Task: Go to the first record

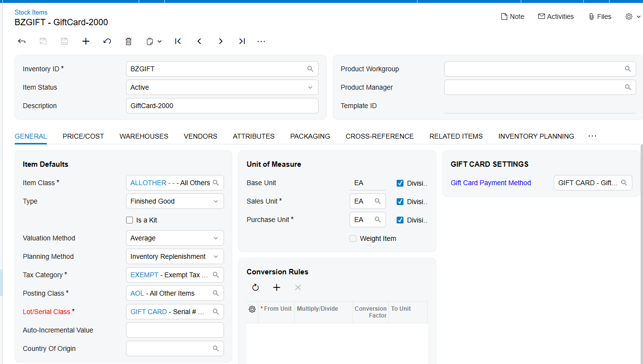Action: point(178,41)
